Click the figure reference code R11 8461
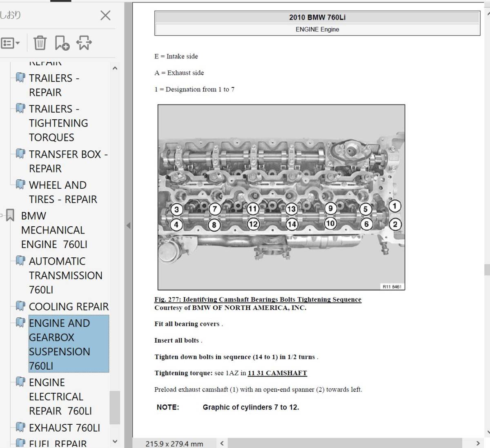Viewport: 490px width, 448px height. [392, 287]
